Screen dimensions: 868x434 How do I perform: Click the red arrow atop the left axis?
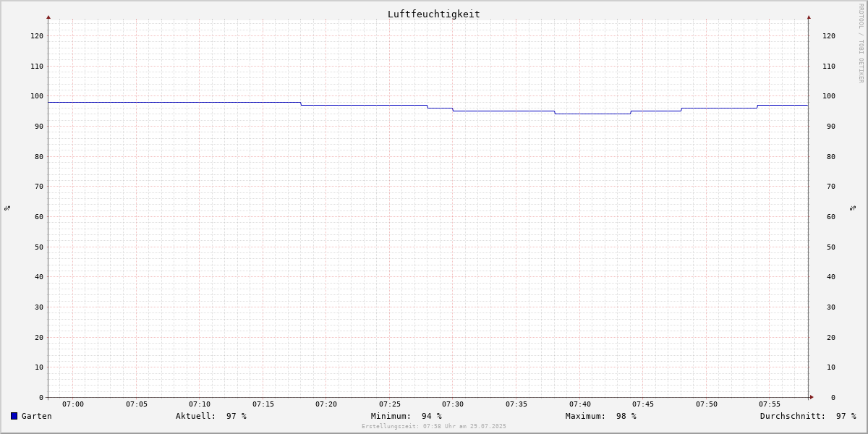48,17
